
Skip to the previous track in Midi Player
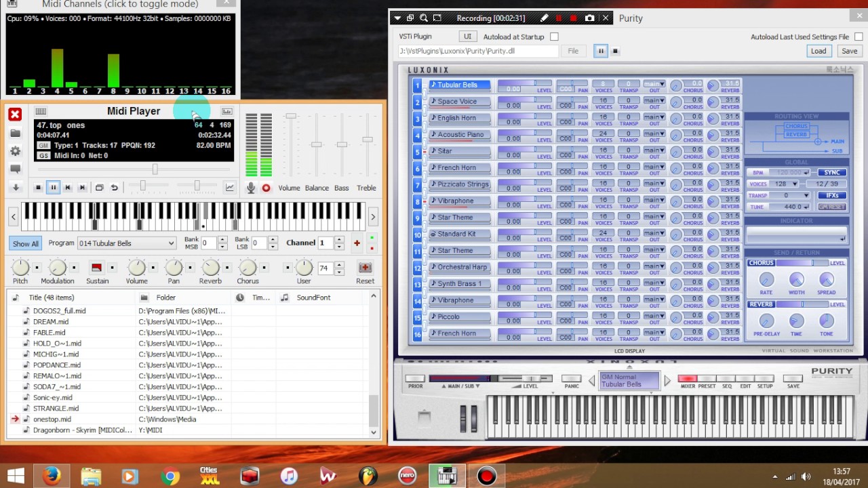coord(68,188)
